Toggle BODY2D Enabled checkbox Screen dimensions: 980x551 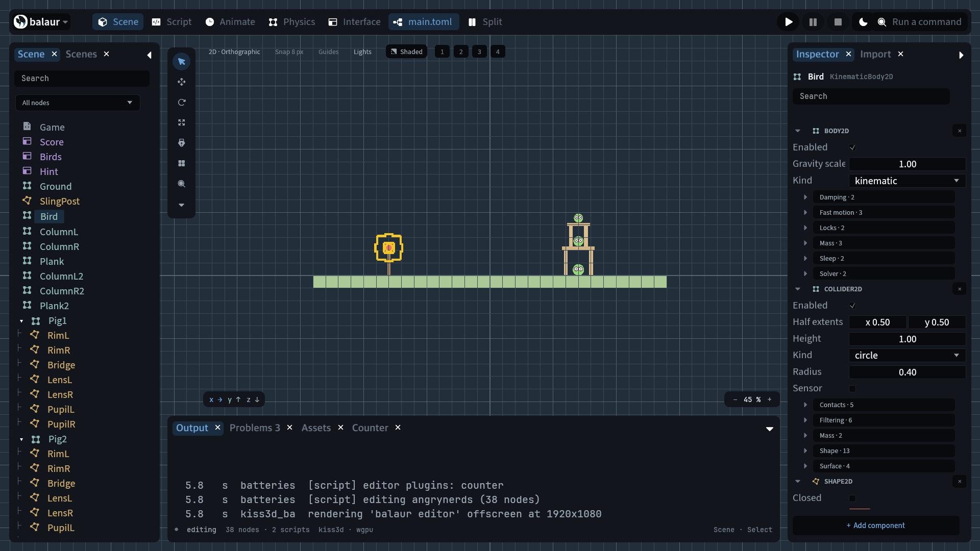pos(852,148)
